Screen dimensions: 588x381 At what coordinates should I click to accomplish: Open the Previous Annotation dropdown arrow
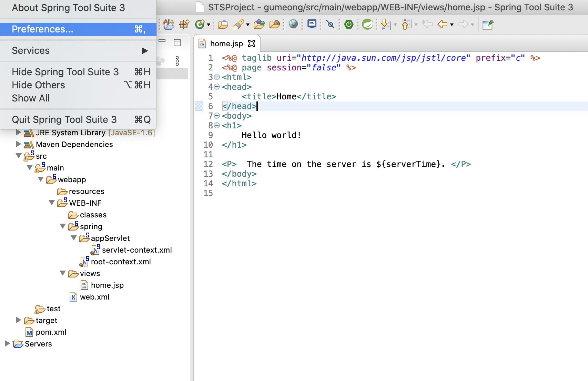[x=416, y=25]
